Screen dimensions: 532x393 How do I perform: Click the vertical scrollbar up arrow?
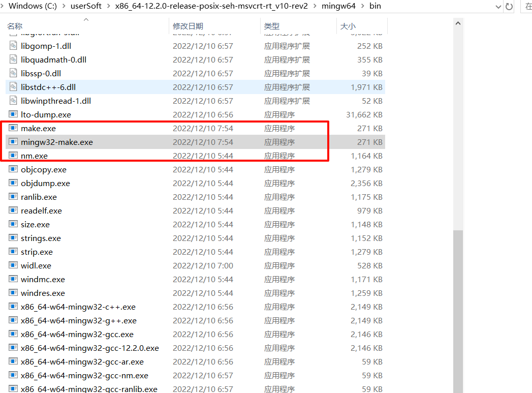(x=458, y=22)
